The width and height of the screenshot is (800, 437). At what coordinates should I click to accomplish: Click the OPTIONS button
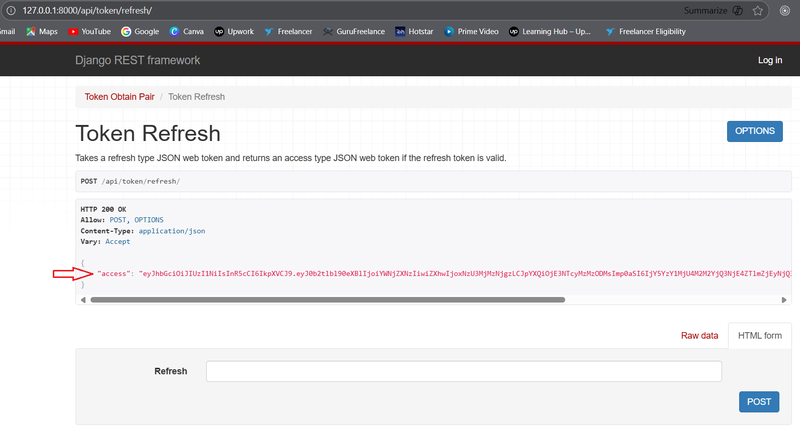tap(755, 131)
